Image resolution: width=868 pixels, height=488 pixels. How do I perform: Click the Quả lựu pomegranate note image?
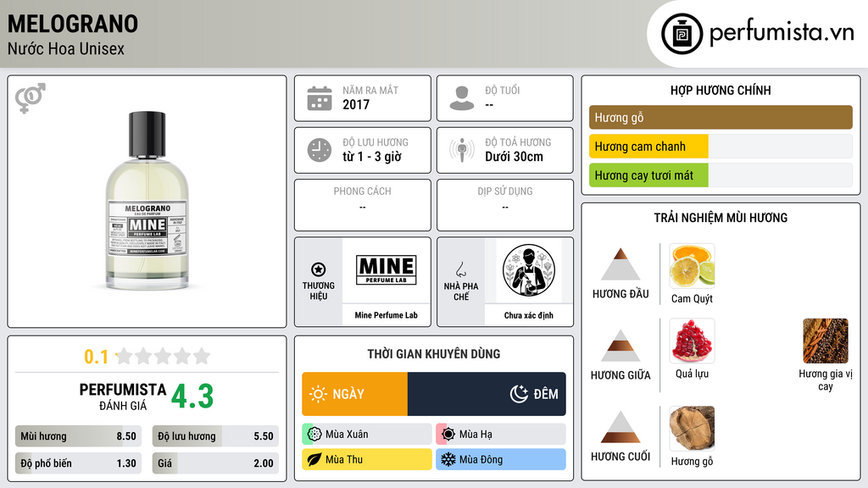[692, 341]
